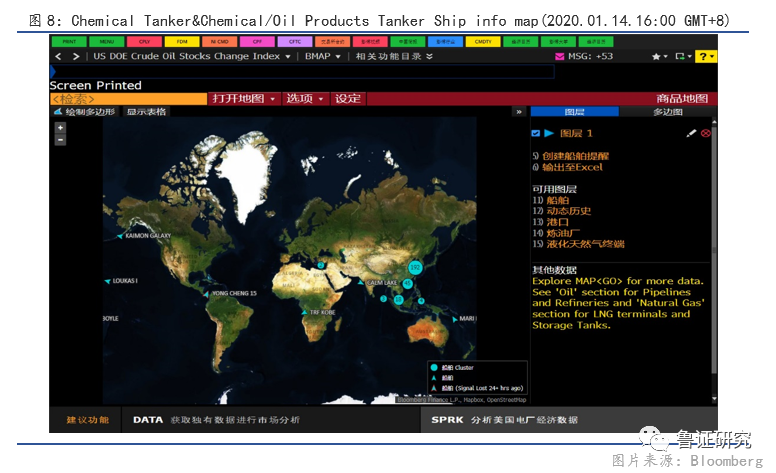Select the 港口 available layer
The width and height of the screenshot is (776, 473).
click(558, 222)
